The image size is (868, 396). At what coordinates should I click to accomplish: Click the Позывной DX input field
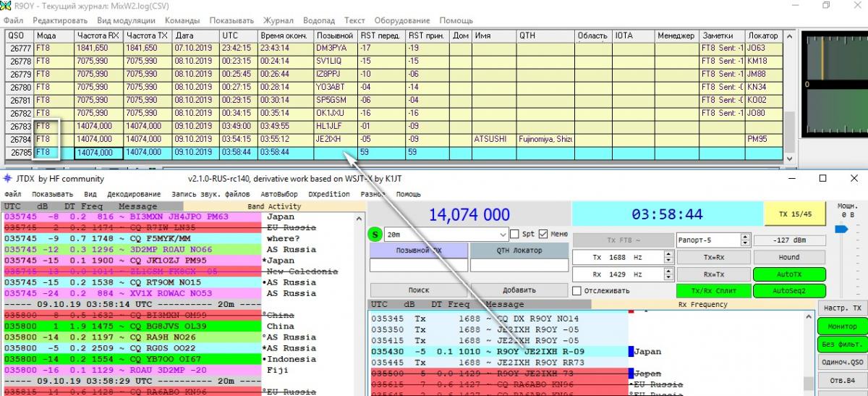417,266
